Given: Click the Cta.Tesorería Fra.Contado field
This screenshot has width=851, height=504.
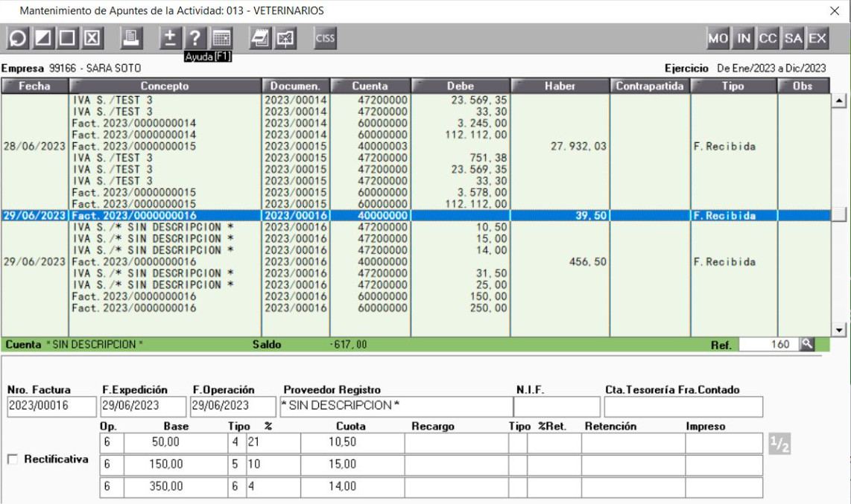Looking at the screenshot, I should (x=683, y=406).
